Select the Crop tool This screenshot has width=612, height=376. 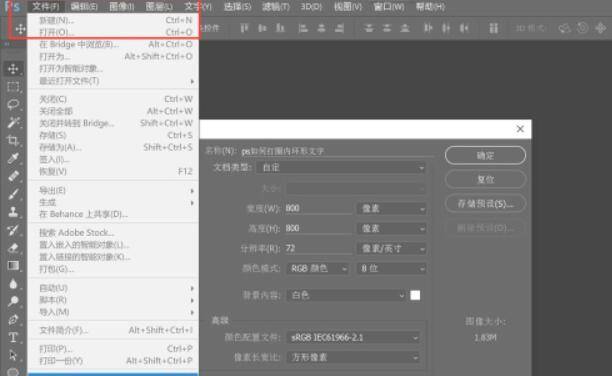pyautogui.click(x=13, y=140)
